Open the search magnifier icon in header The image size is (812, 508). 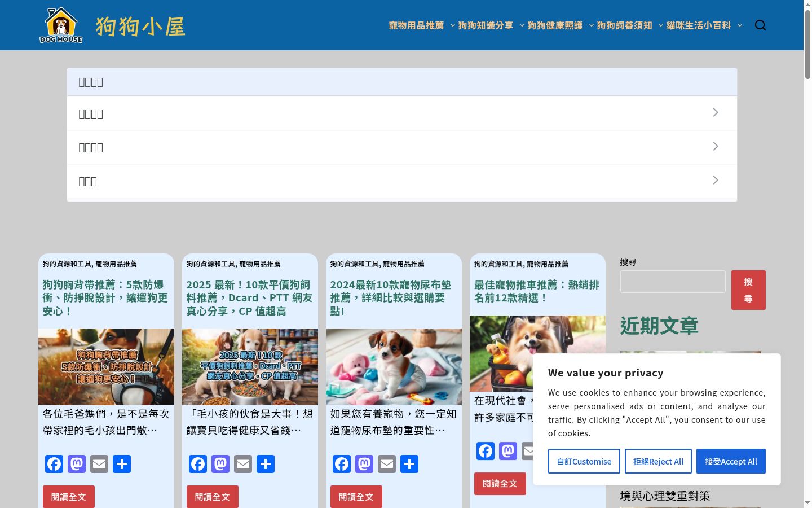pos(760,25)
